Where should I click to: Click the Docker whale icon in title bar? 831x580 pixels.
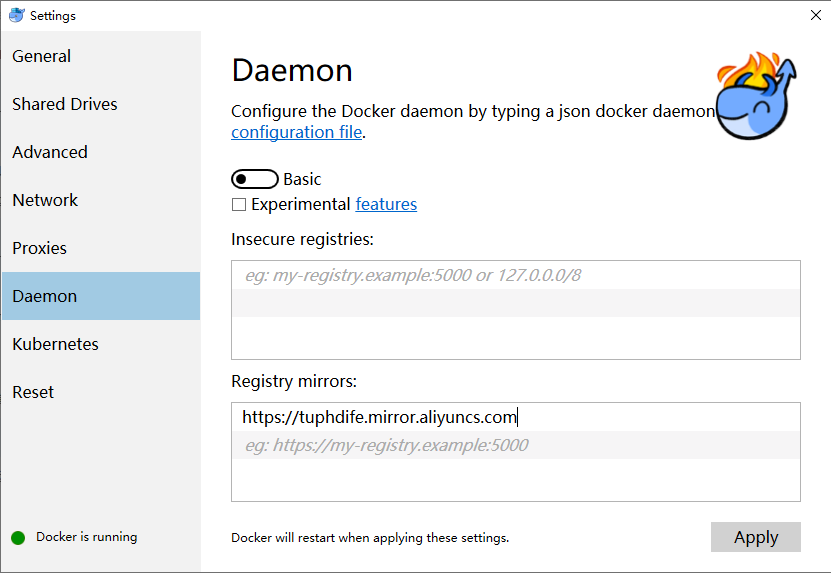click(x=16, y=15)
